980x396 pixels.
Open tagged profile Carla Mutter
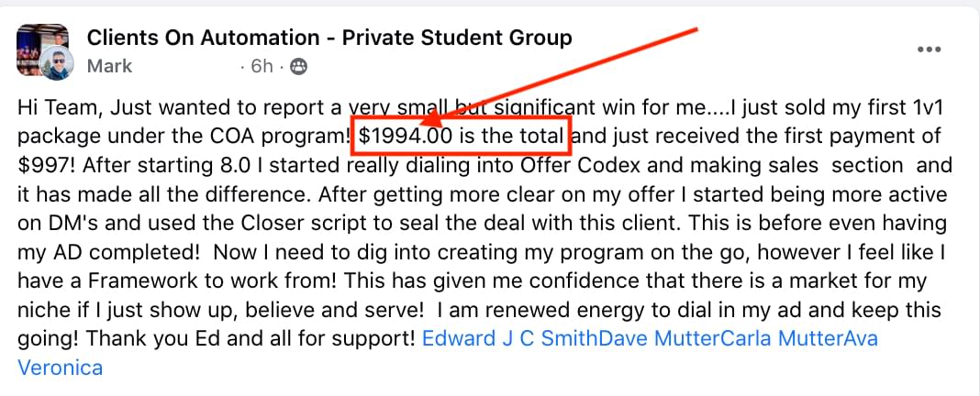(803, 339)
